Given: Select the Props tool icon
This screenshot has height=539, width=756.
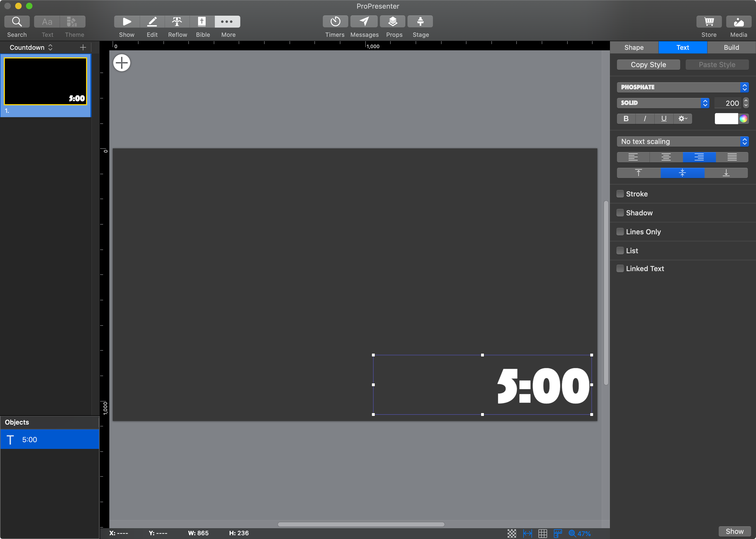Looking at the screenshot, I should point(392,22).
